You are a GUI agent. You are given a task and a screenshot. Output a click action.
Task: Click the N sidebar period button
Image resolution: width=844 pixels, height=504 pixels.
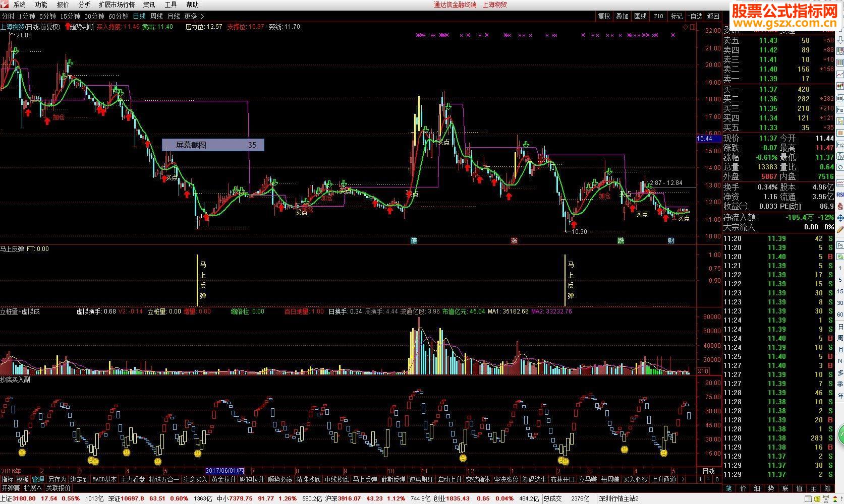point(840,360)
